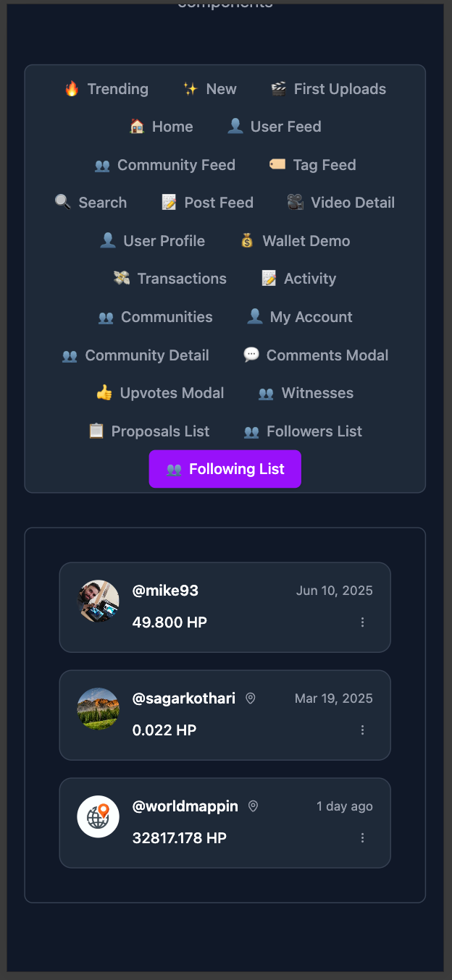Click the @mike93 username link
This screenshot has height=980, width=452.
165,591
